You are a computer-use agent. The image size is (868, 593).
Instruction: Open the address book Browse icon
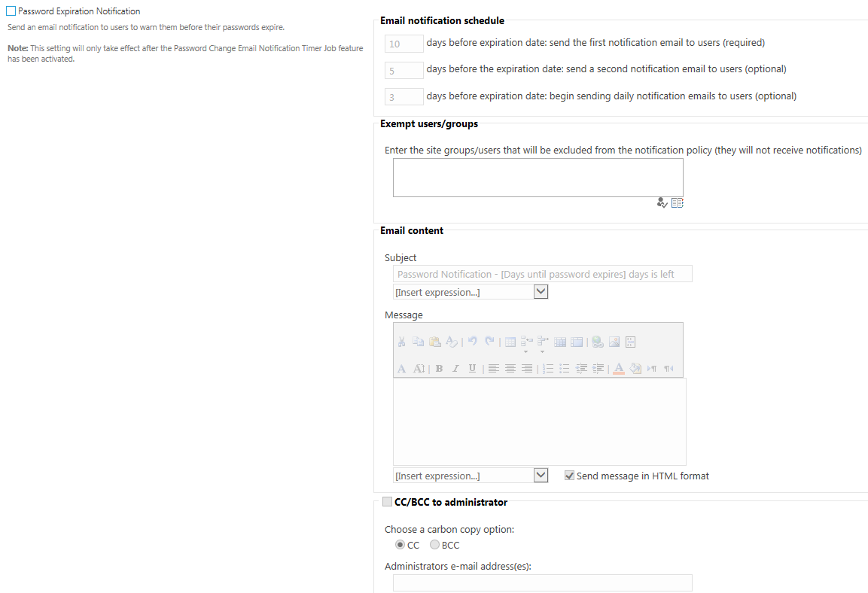pyautogui.click(x=678, y=203)
